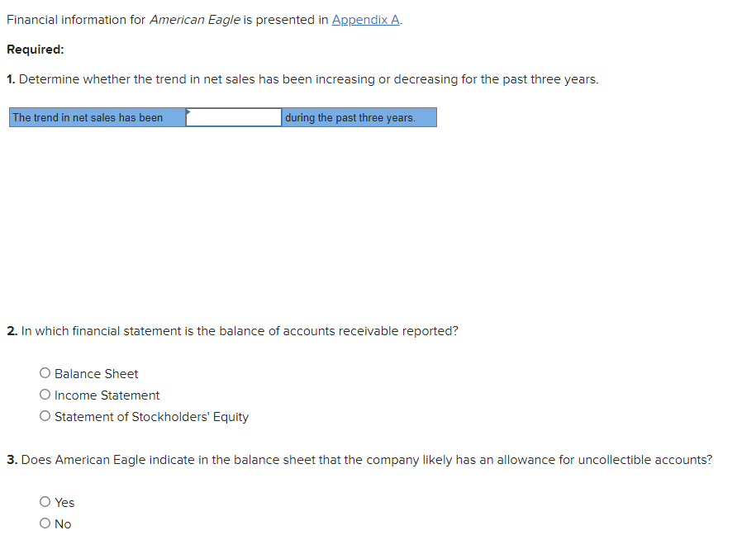Viewport: 756px width, 554px height.
Task: Select Statement of Stockholders' Equity option
Action: (x=45, y=415)
